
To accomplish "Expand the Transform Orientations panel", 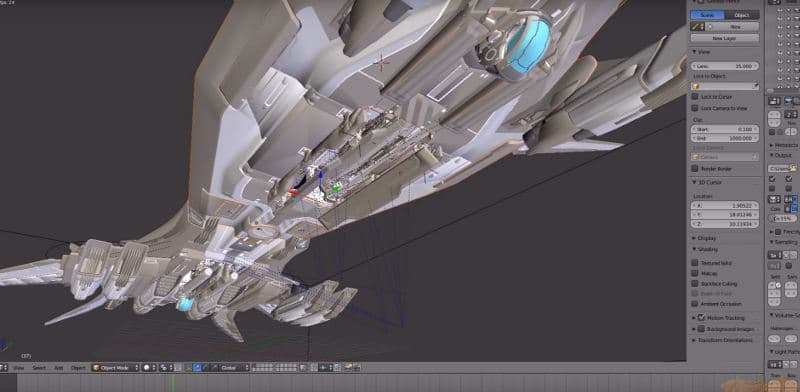I will [x=694, y=340].
